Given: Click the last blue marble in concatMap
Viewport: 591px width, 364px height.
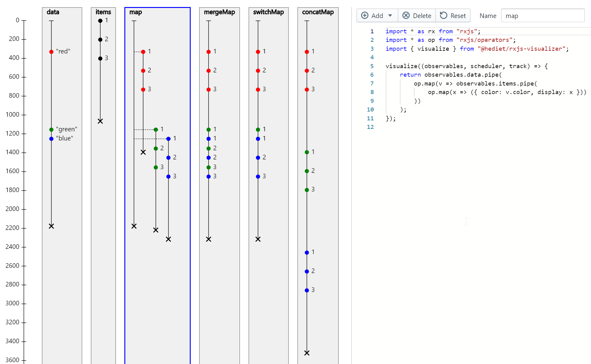Looking at the screenshot, I should pyautogui.click(x=307, y=290).
